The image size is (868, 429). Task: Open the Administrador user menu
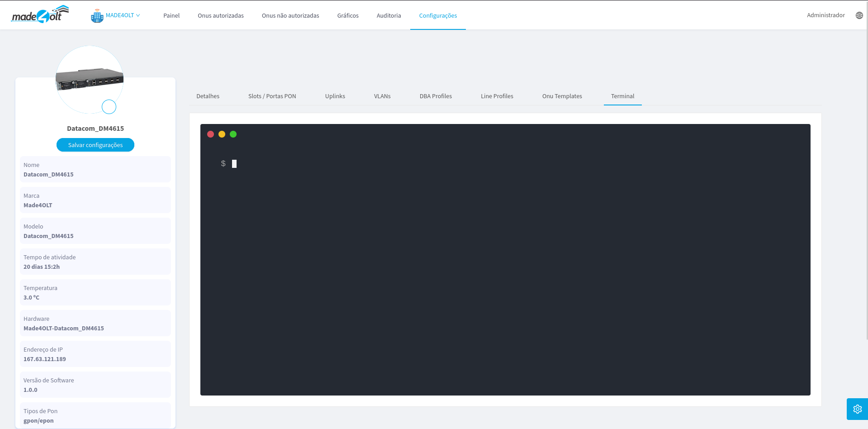[x=825, y=15]
